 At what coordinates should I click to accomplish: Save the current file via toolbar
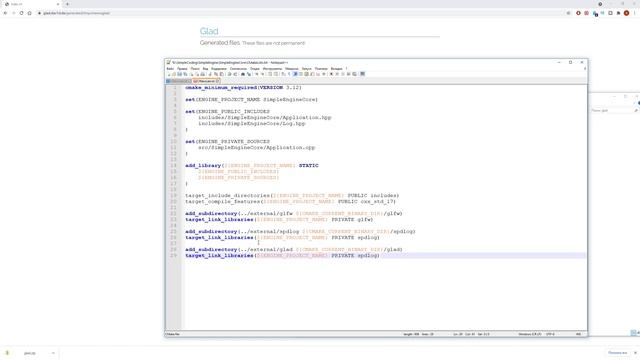(x=179, y=74)
